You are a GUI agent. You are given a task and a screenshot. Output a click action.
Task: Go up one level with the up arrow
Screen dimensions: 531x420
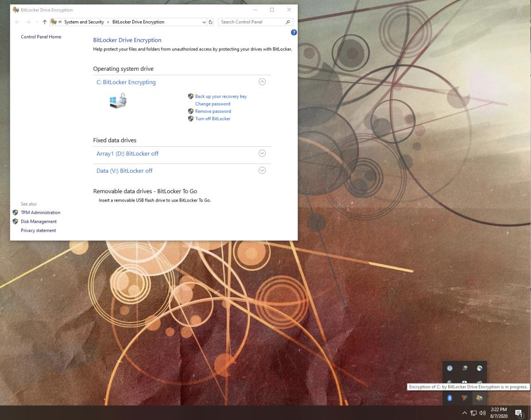point(44,22)
